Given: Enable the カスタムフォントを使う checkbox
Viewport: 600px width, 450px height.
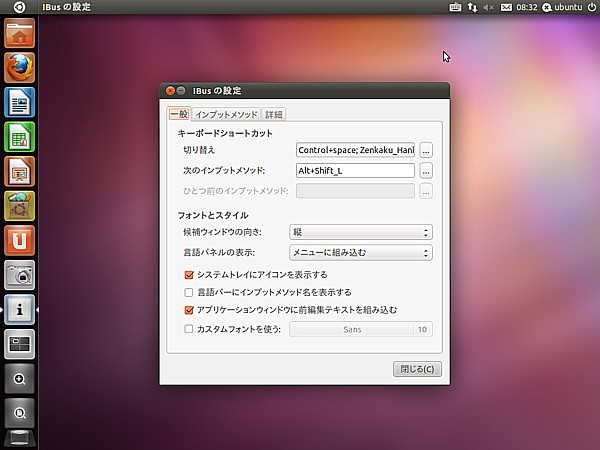Looking at the screenshot, I should pos(189,329).
